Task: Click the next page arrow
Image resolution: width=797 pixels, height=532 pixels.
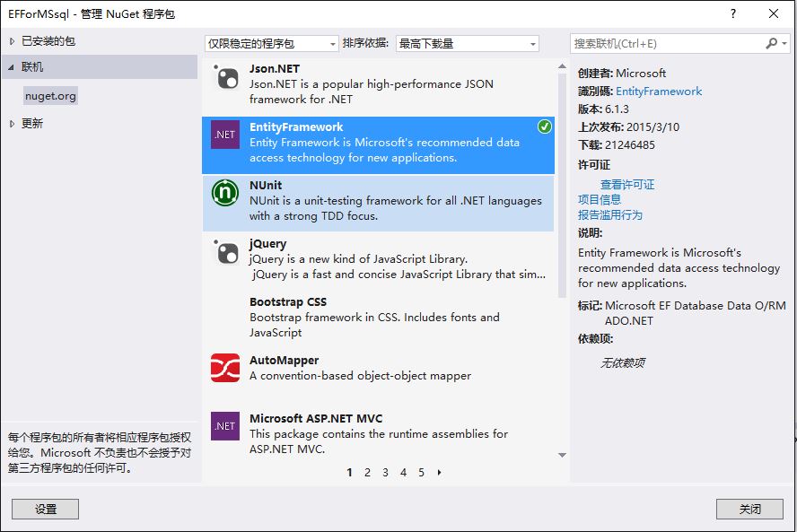Action: click(439, 473)
